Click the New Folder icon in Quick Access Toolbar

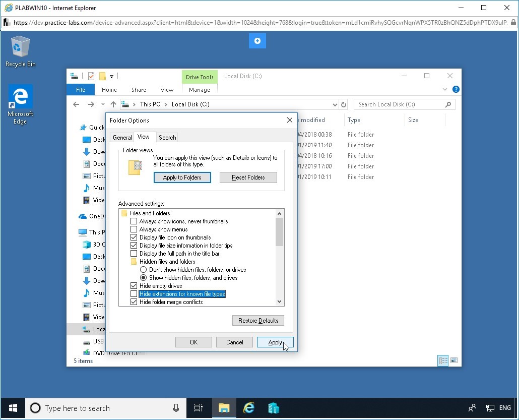[102, 76]
